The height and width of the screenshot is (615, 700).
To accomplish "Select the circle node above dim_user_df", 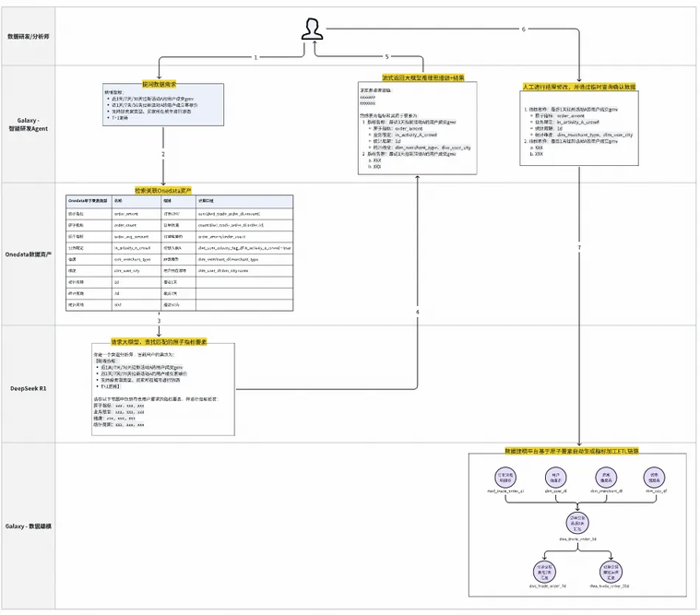I will click(555, 478).
